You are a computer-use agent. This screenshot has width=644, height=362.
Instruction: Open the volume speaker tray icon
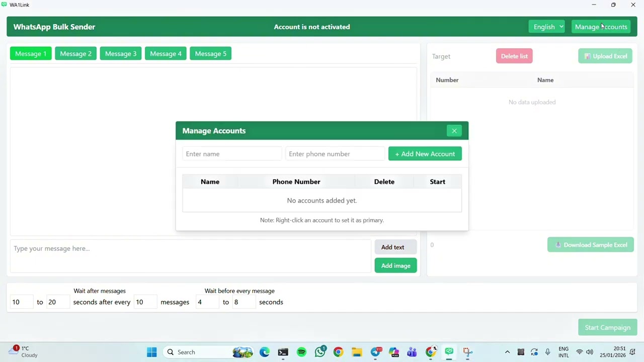pos(590,352)
